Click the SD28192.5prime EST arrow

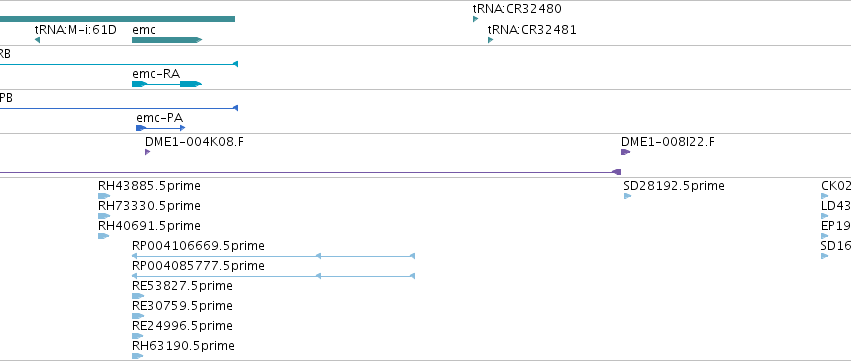pos(627,196)
